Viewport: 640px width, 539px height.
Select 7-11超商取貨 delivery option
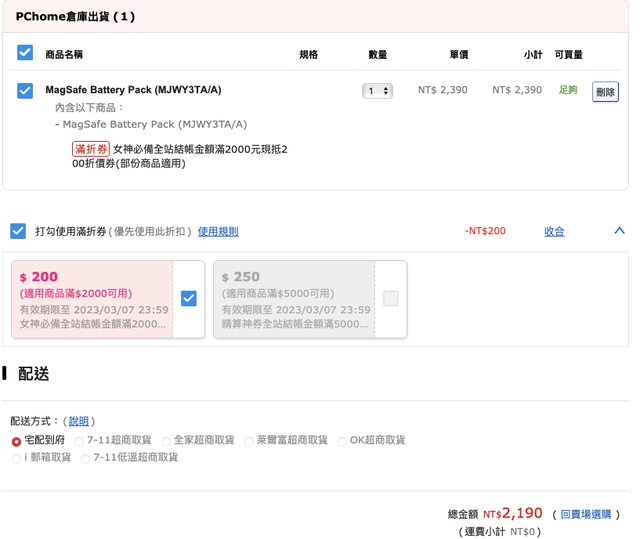(79, 441)
